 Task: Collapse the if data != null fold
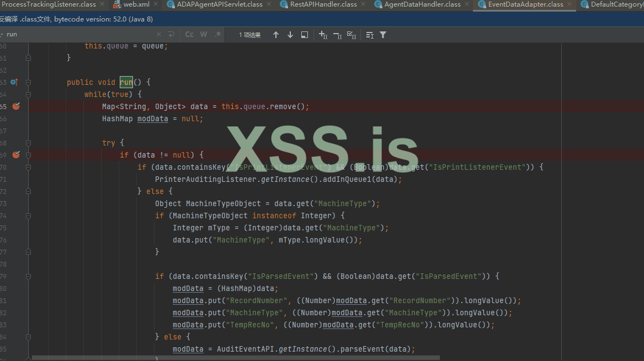28,155
